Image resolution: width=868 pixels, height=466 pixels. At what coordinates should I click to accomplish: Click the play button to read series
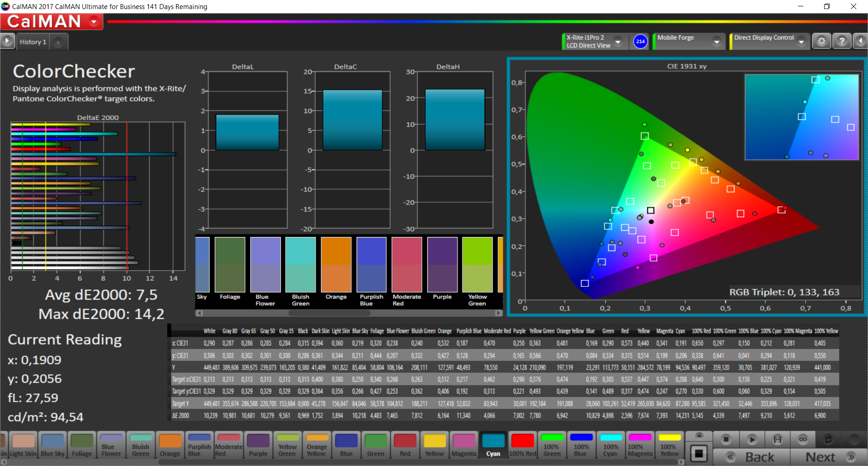tap(752, 439)
